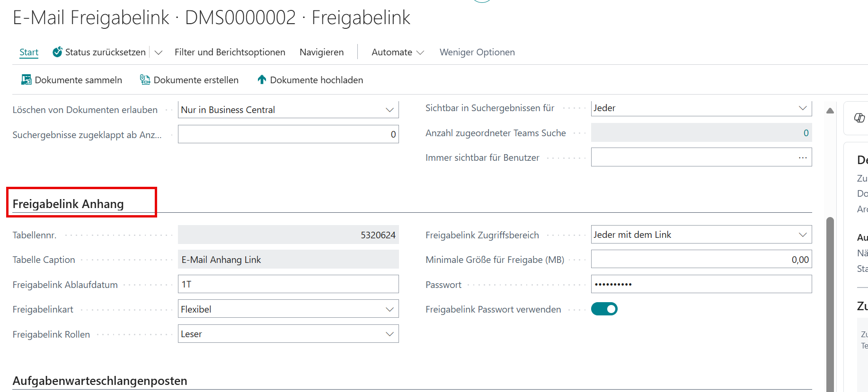Click the Dokumente hochladen arrow icon
The image size is (868, 392).
coord(262,80)
